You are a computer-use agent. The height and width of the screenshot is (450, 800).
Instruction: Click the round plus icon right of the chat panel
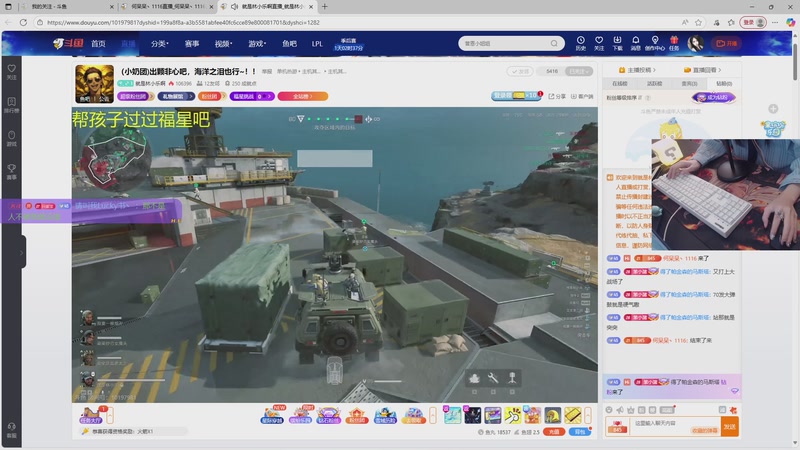(773, 109)
